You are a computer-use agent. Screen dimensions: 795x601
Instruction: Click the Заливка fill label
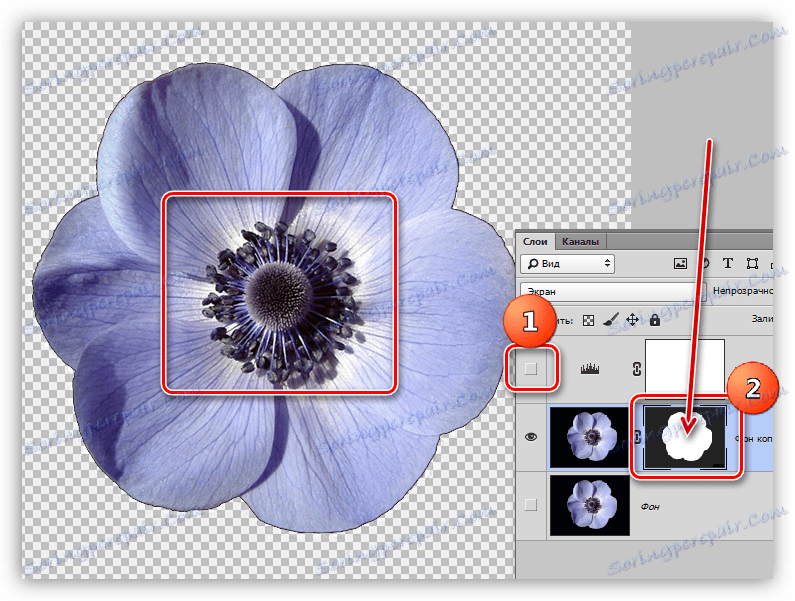click(x=762, y=319)
